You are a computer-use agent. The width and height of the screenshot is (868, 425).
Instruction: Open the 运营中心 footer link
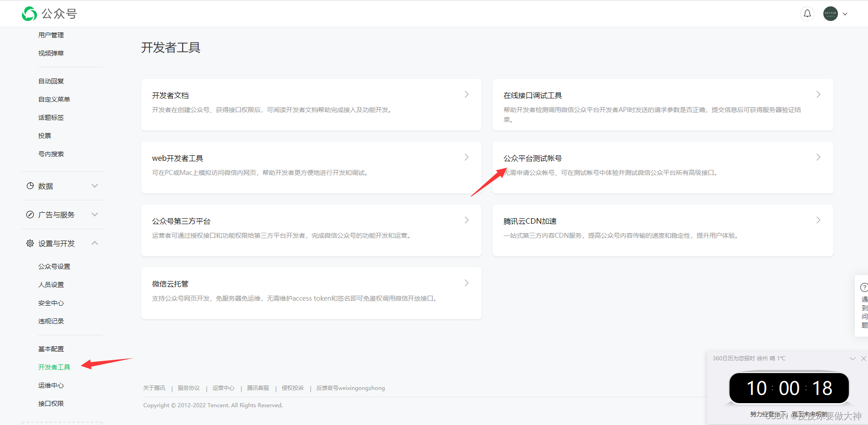223,388
